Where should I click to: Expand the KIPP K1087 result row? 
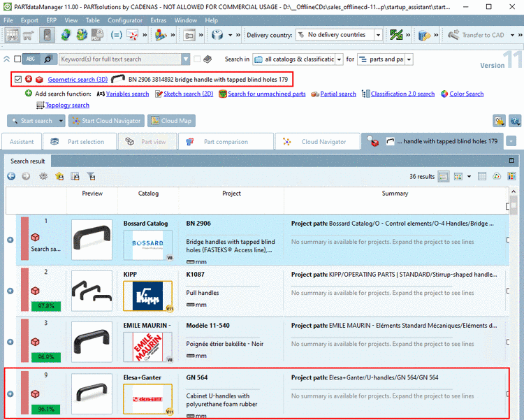[x=10, y=291]
